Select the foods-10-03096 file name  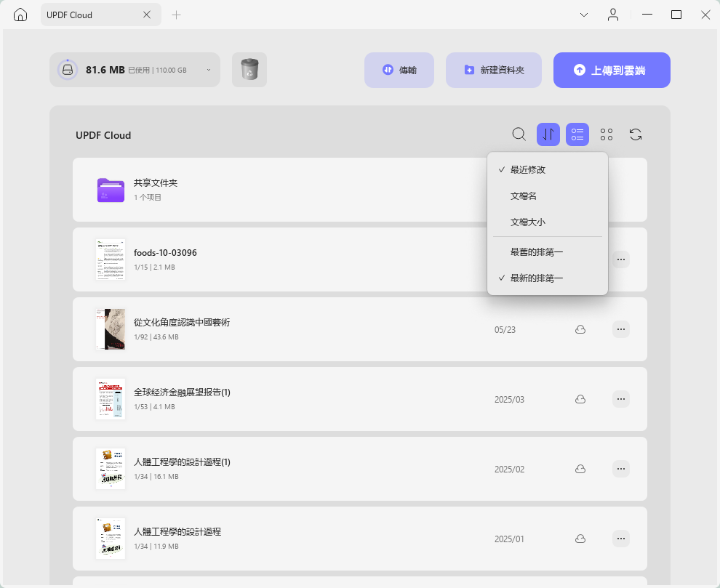[x=165, y=252]
